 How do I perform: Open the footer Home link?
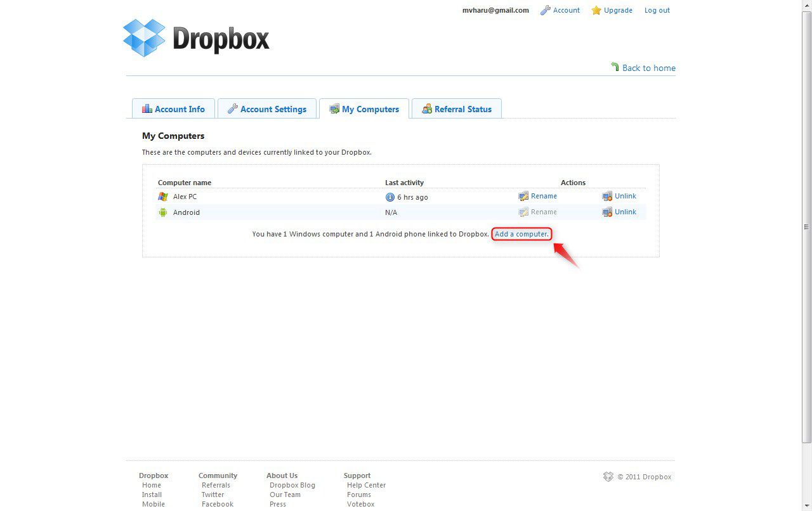(152, 485)
